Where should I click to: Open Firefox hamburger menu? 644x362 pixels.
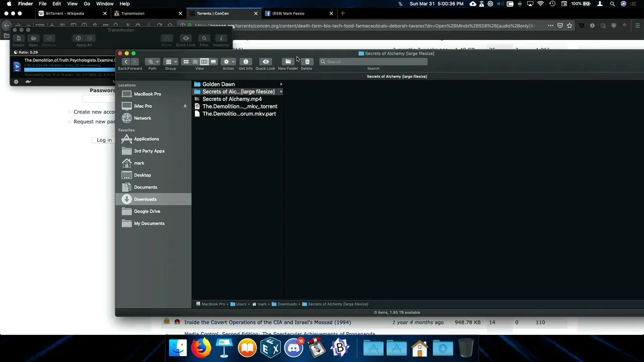(x=637, y=26)
